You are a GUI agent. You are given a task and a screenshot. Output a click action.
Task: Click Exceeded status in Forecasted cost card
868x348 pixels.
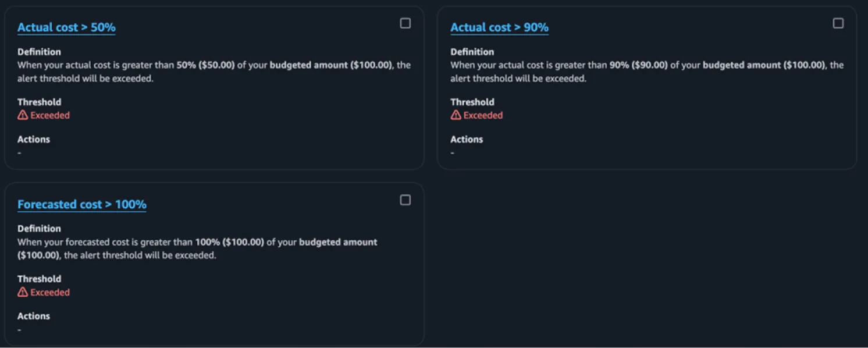point(50,292)
